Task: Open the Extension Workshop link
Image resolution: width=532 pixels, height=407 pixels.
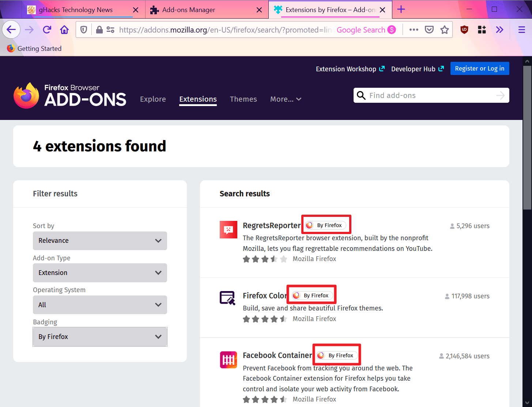Action: coord(350,69)
